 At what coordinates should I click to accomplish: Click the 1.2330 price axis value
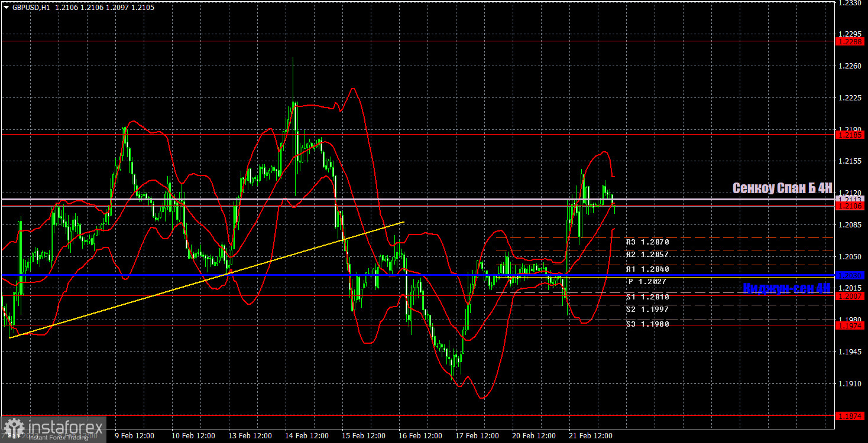pos(850,3)
